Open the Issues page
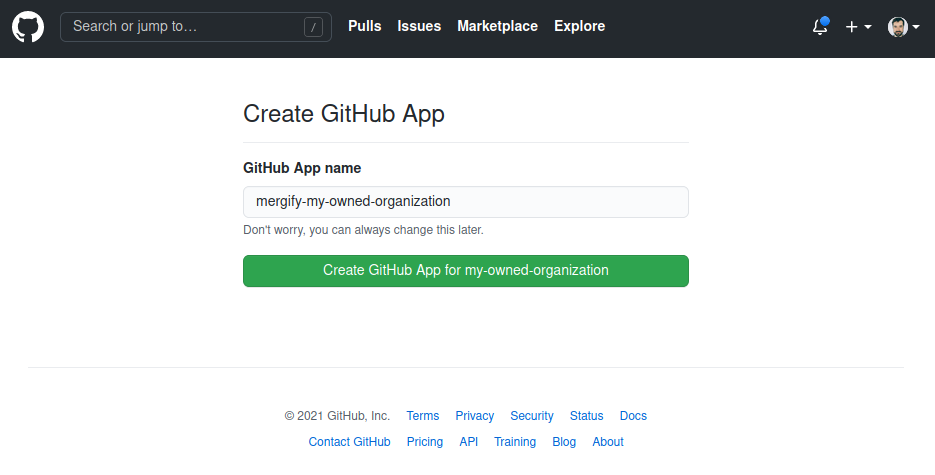Image resolution: width=935 pixels, height=475 pixels. pyautogui.click(x=419, y=26)
